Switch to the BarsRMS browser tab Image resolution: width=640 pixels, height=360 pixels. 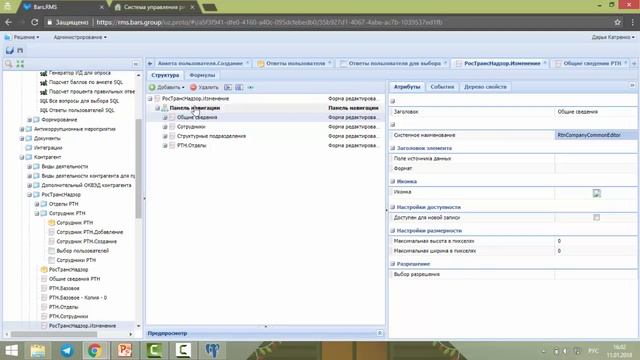[64, 7]
